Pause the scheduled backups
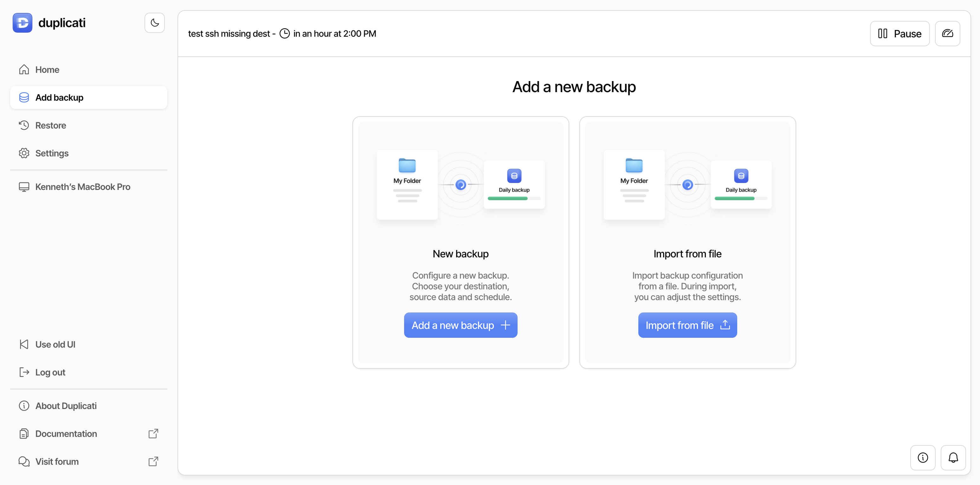Screen dimensions: 980x485 tap(899, 34)
